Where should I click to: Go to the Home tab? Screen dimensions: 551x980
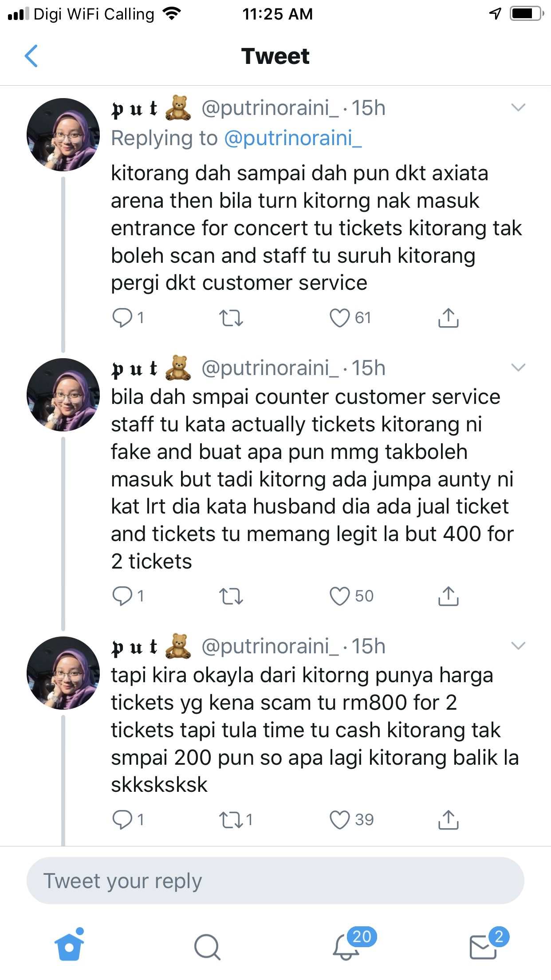click(x=69, y=946)
